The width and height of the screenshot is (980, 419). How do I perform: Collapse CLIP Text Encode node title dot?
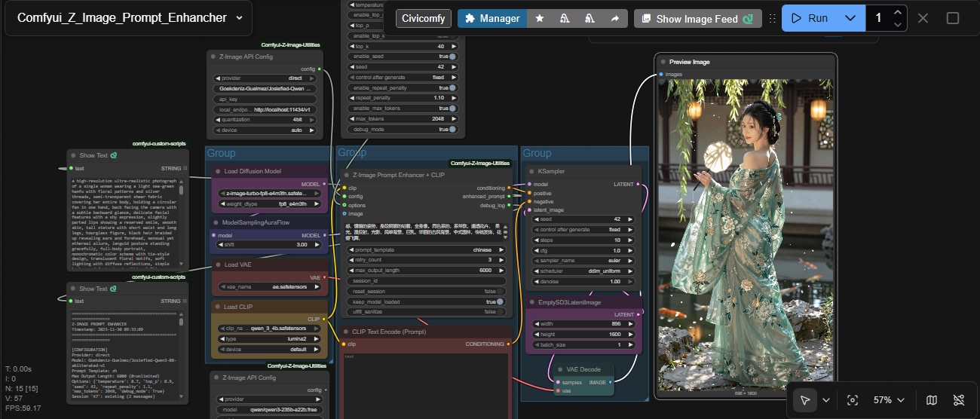tap(345, 332)
